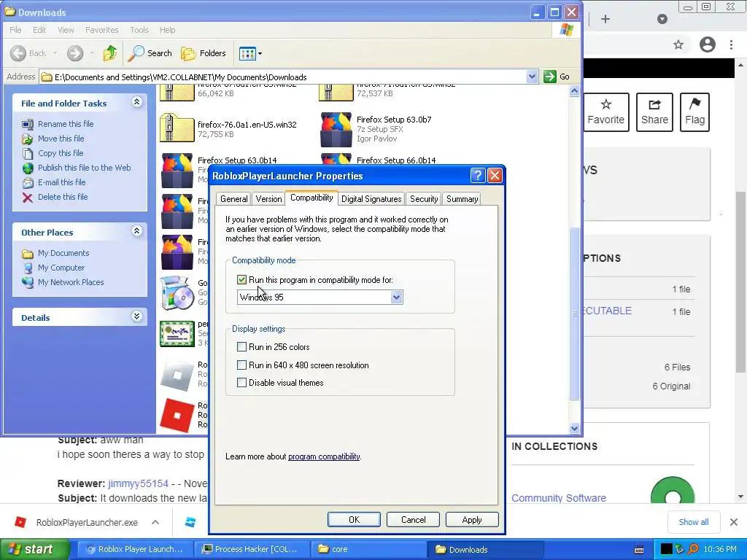Image resolution: width=747 pixels, height=560 pixels.
Task: Open browser three-dot menu
Action: tap(731, 44)
